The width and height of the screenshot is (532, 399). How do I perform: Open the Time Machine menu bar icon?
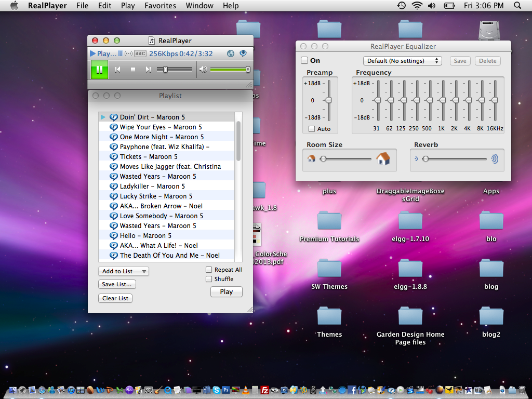click(402, 5)
